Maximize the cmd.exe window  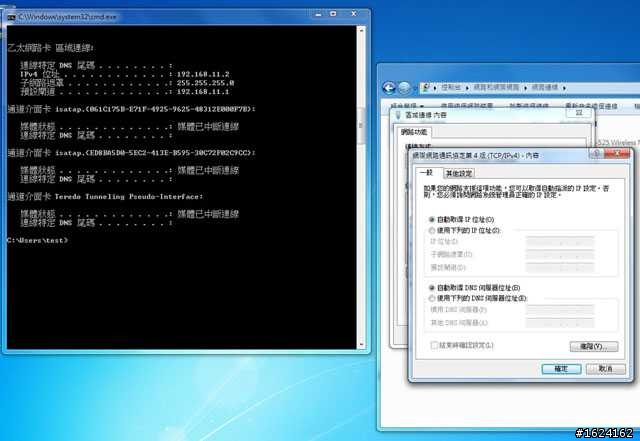point(333,14)
